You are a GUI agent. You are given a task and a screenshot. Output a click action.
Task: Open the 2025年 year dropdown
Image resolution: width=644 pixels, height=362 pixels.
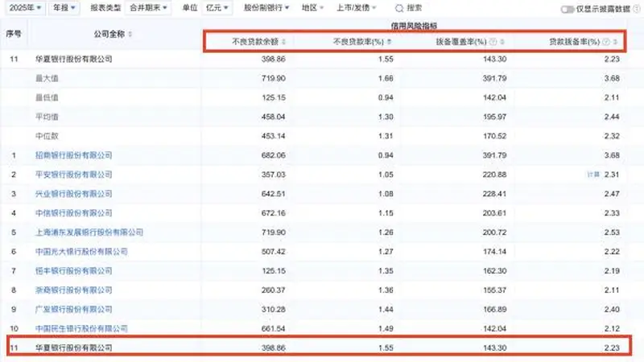click(25, 8)
